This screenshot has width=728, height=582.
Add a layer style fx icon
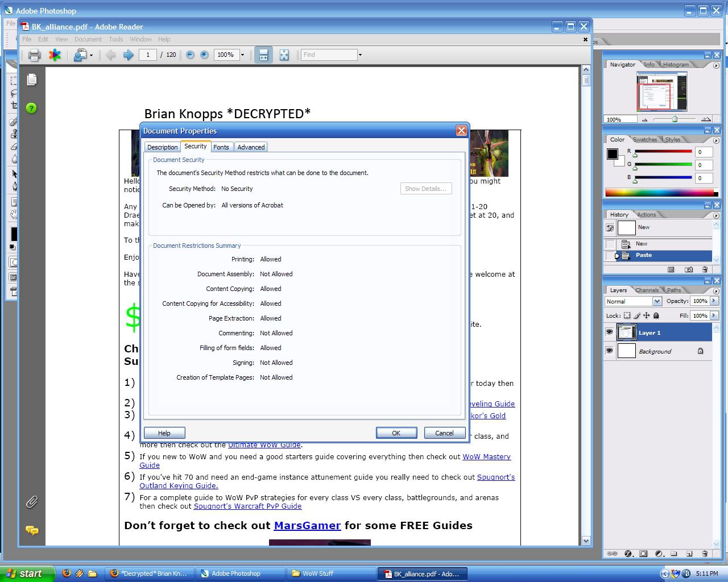(x=628, y=553)
